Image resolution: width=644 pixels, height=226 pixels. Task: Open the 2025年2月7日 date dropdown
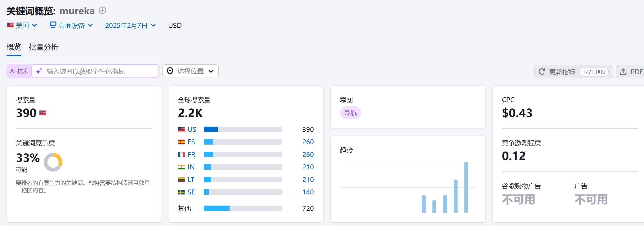tap(130, 25)
